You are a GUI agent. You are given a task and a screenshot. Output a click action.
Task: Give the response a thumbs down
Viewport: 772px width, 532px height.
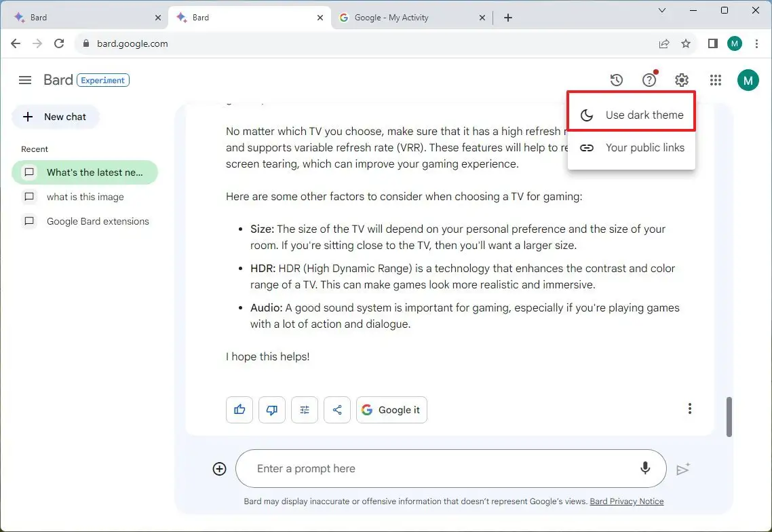pos(271,409)
